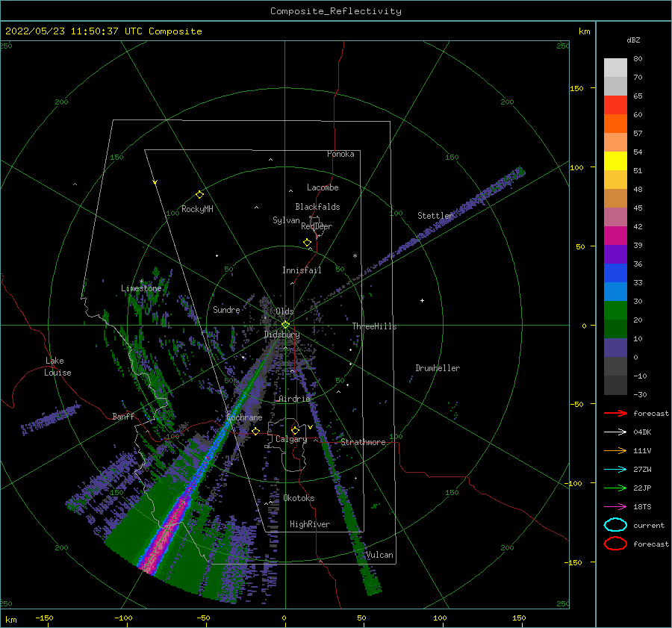Screen dimensions: 672x628
Task: Click the red forecast arrow in legend
Action: point(615,413)
